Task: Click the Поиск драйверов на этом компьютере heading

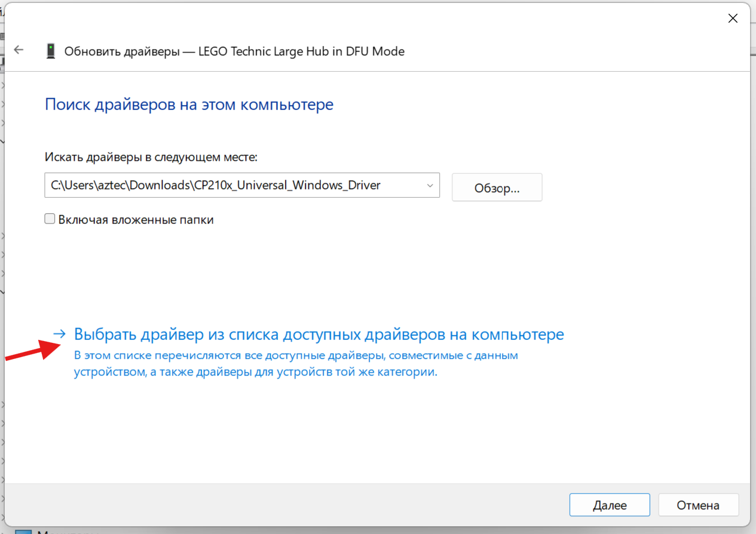Action: pyautogui.click(x=189, y=105)
